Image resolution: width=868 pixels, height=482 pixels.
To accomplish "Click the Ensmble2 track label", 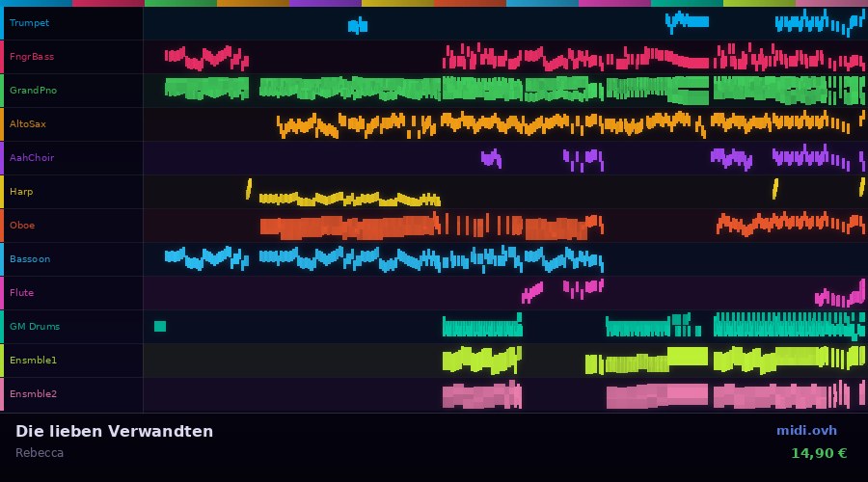I will pyautogui.click(x=34, y=394).
